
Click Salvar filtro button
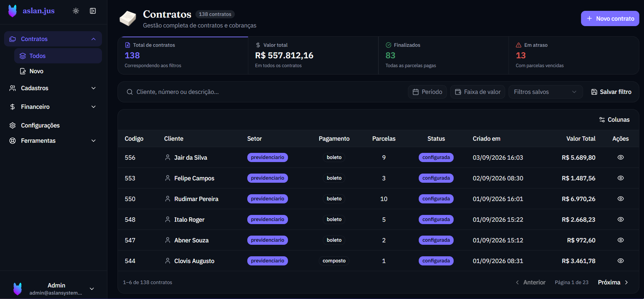(611, 92)
